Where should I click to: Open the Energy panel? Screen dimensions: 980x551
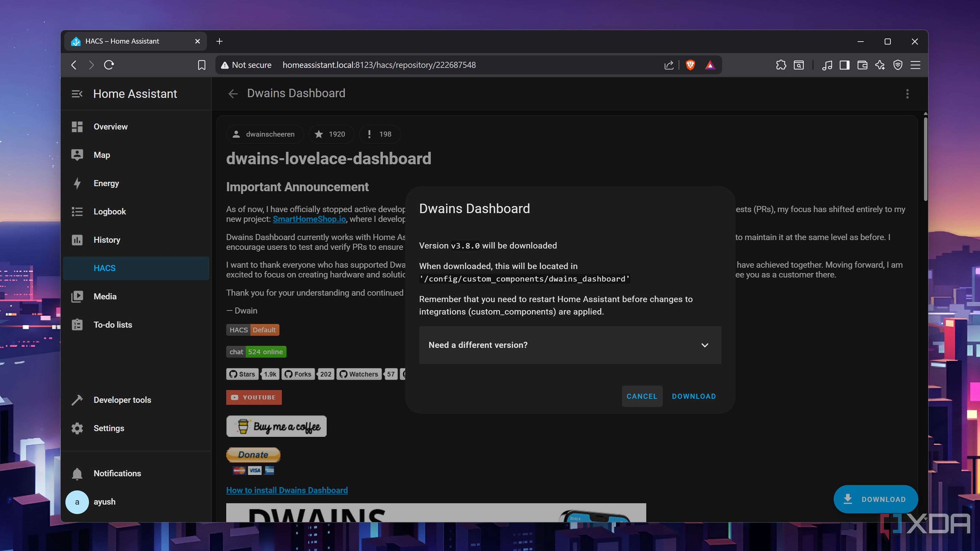tap(136, 183)
